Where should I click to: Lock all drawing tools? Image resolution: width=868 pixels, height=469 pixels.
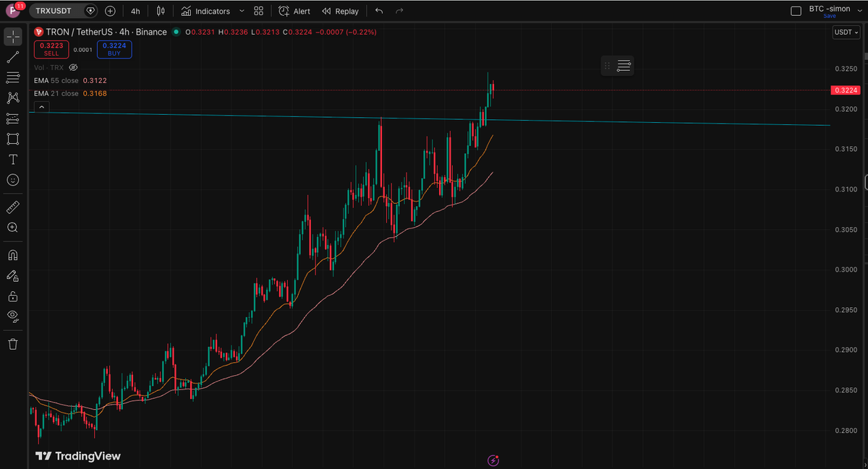[x=13, y=296]
